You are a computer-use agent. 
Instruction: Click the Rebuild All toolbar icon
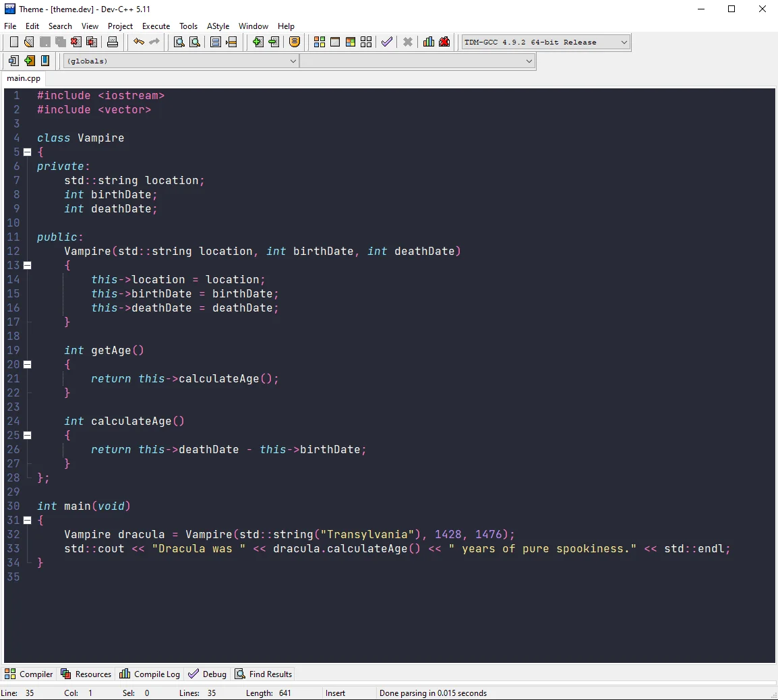point(366,42)
